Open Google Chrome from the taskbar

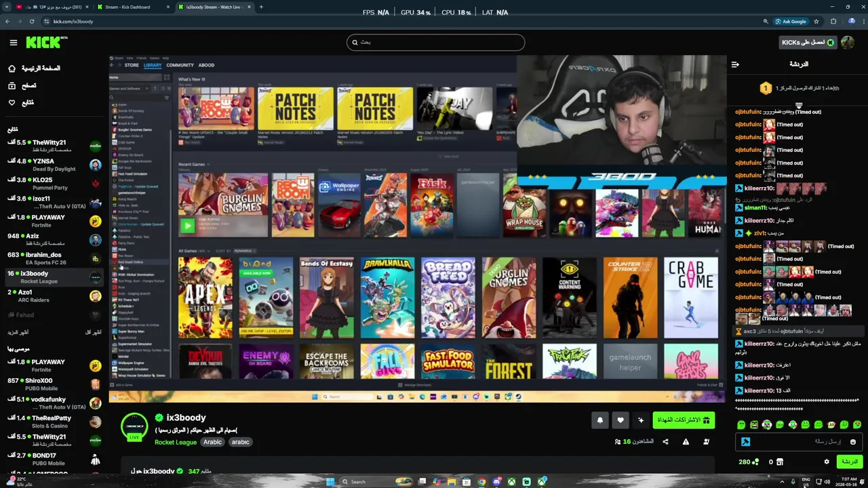click(x=481, y=482)
